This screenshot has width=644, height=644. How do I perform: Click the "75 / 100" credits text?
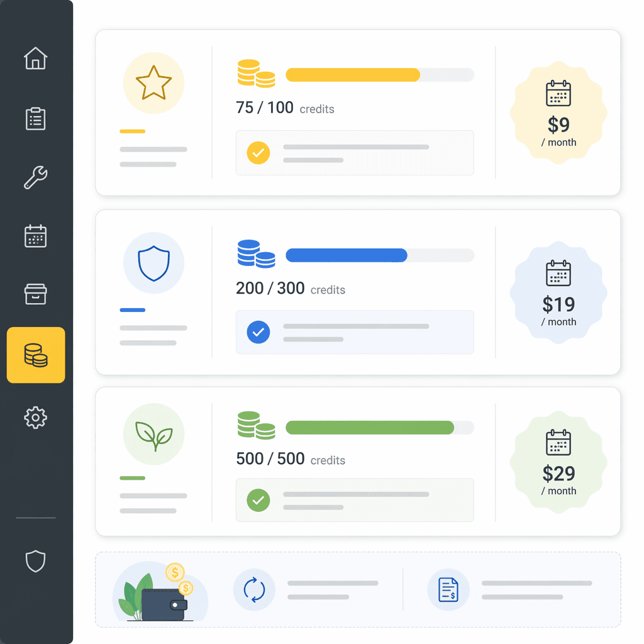coord(265,108)
